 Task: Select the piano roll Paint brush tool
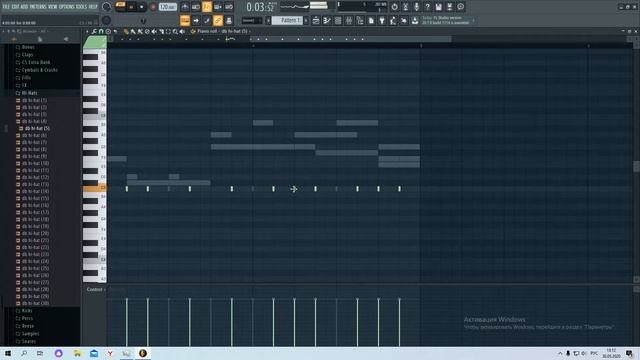click(x=133, y=31)
